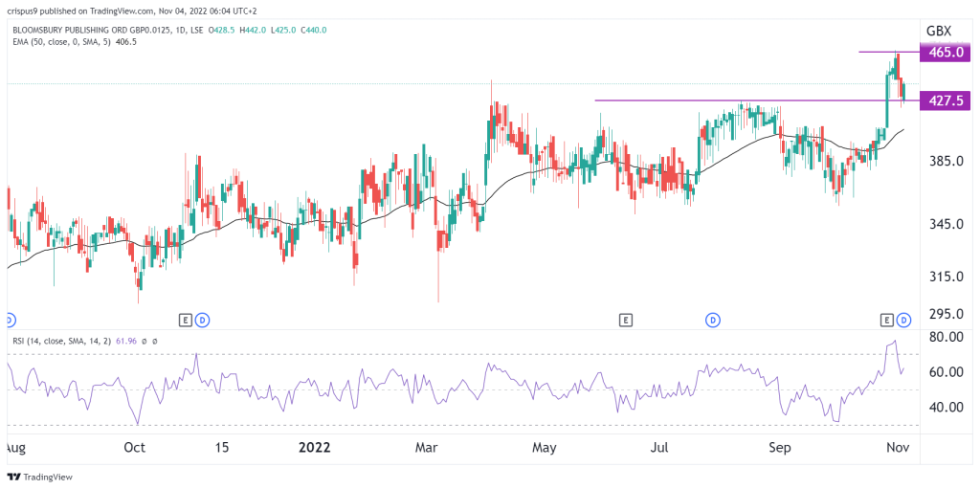Select the purple horizontal line at 427.5
This screenshot has height=489, width=980.
[x=757, y=100]
